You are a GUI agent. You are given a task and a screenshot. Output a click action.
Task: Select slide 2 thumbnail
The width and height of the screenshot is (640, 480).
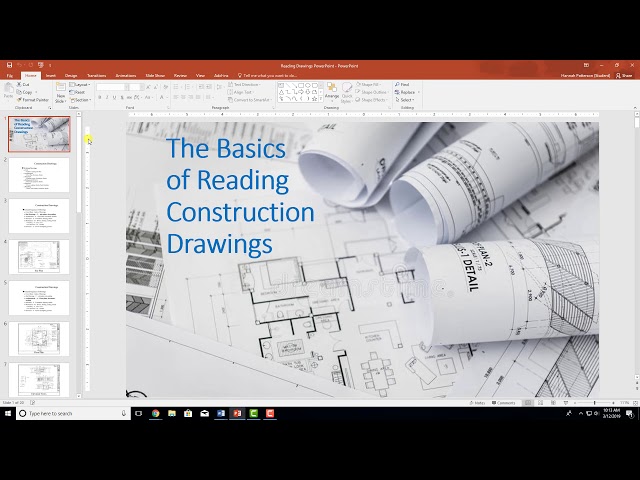39,175
